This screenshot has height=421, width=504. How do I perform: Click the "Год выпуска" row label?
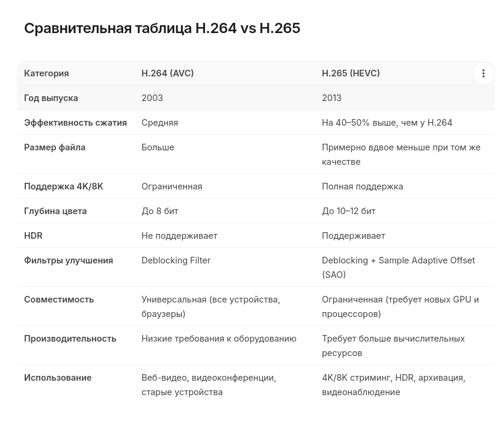51,98
